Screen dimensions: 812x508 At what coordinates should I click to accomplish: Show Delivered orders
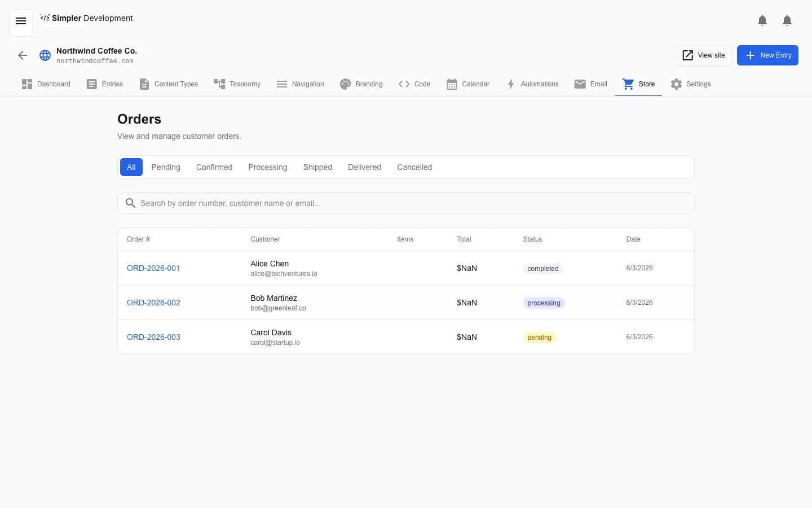tap(365, 167)
